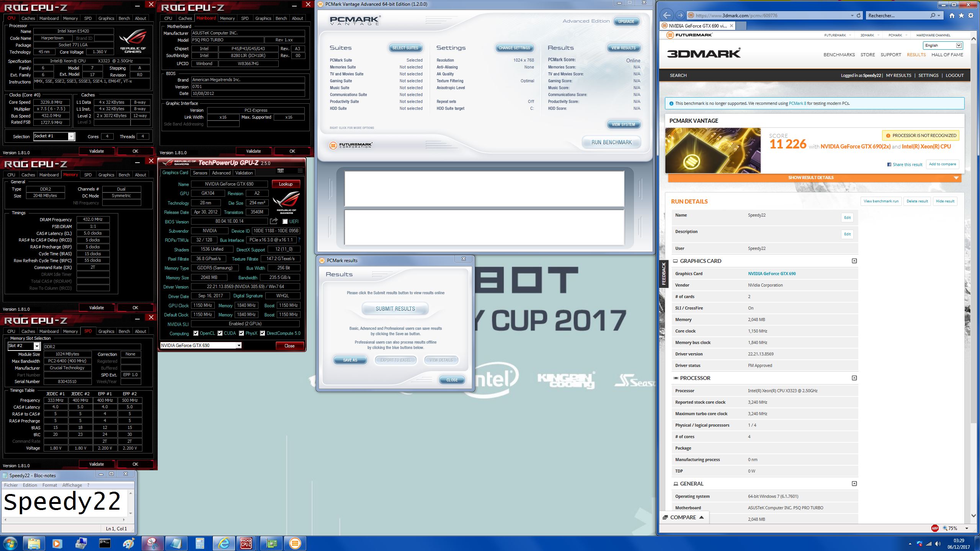Toggle the CUDA checkbox in GPU-Z
Image resolution: width=980 pixels, height=551 pixels.
click(220, 333)
